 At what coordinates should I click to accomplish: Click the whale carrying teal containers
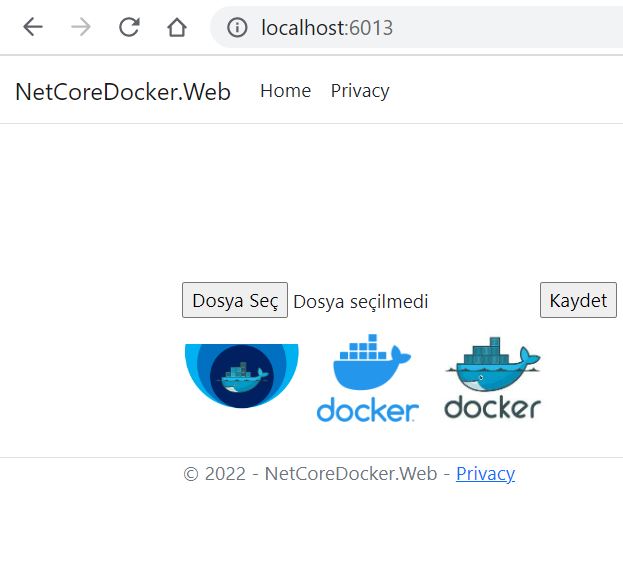(x=492, y=364)
